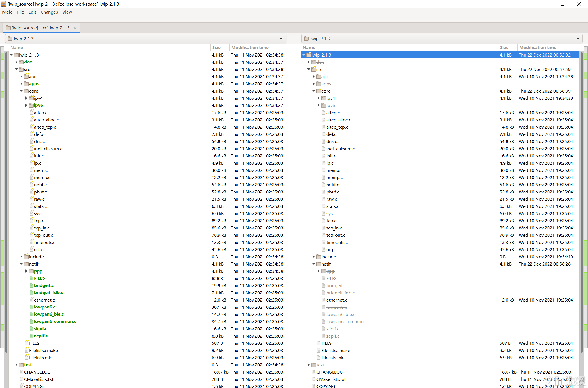Click the right pane vertical scrollbar

581,202
